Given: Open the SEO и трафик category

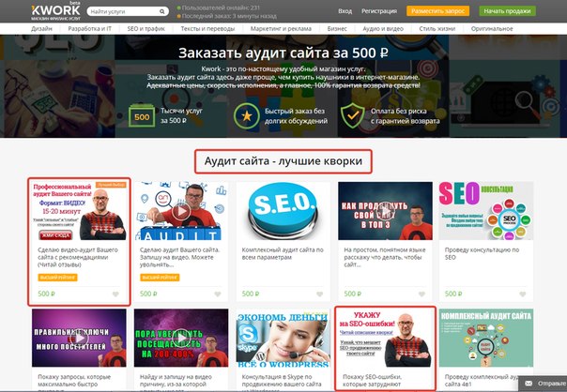Looking at the screenshot, I should point(146,28).
